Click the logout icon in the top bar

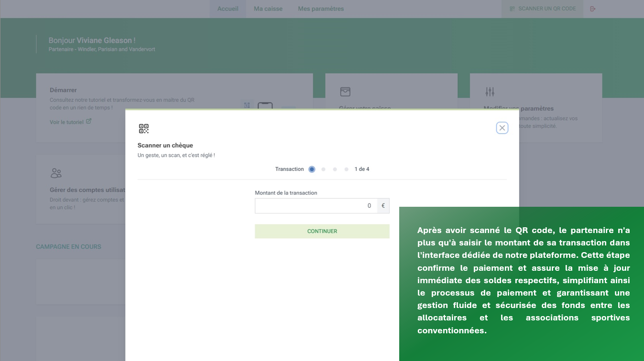[x=593, y=9]
